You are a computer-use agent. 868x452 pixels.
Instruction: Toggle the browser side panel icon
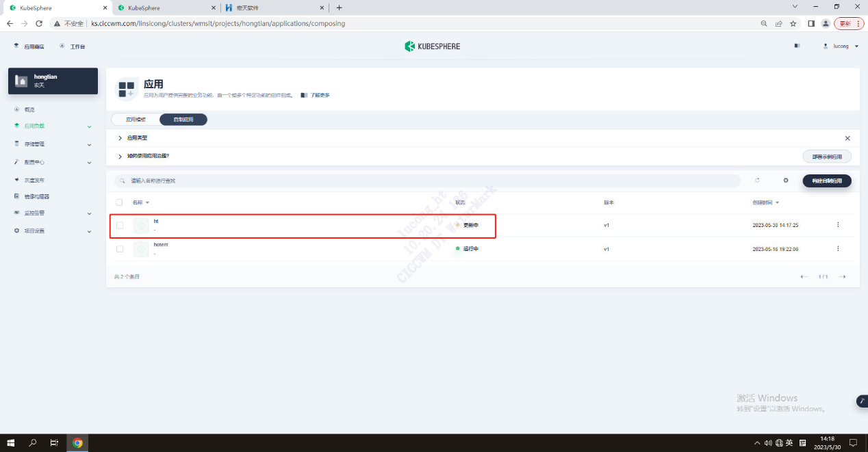point(811,23)
